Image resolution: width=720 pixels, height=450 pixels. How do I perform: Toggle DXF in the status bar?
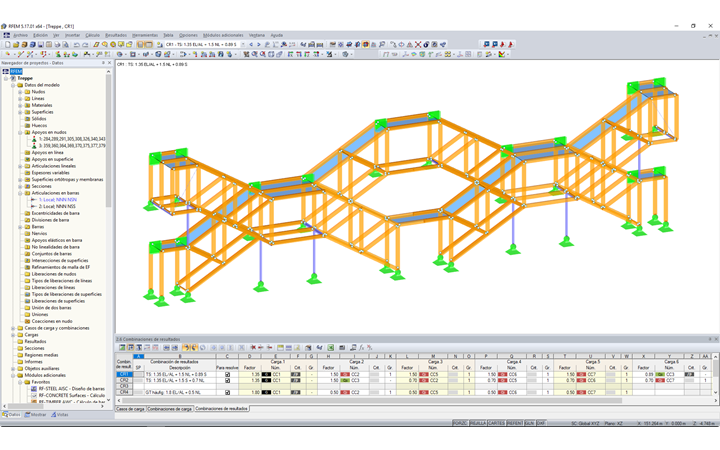[541, 423]
